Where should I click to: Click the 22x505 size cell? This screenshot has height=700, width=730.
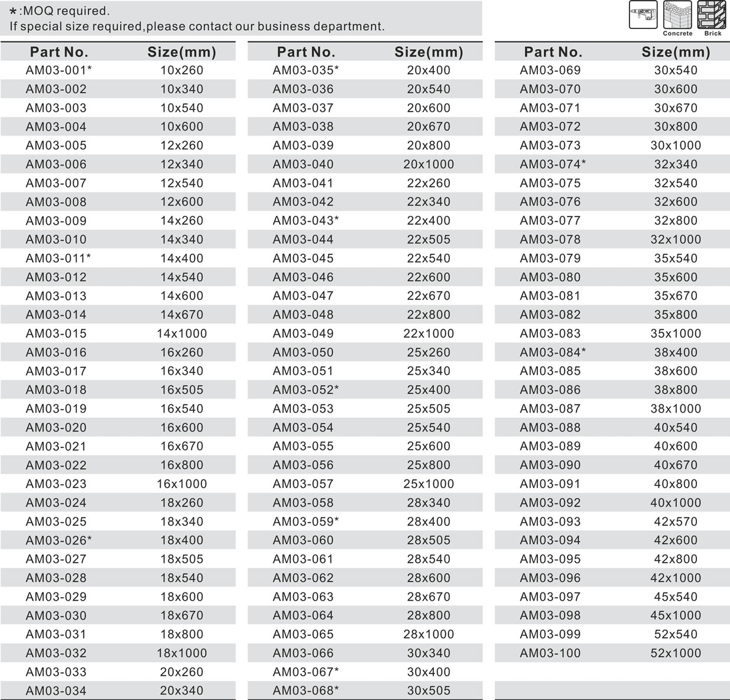(429, 239)
